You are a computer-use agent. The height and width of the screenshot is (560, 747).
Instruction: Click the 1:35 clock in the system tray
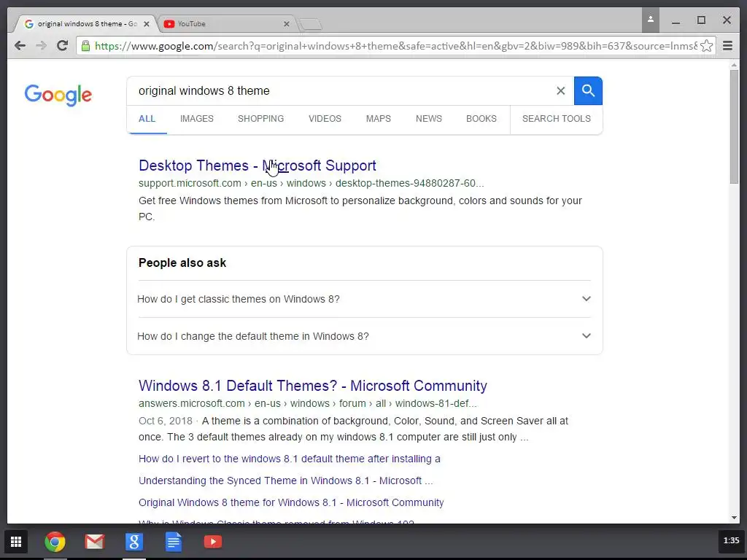tap(731, 540)
